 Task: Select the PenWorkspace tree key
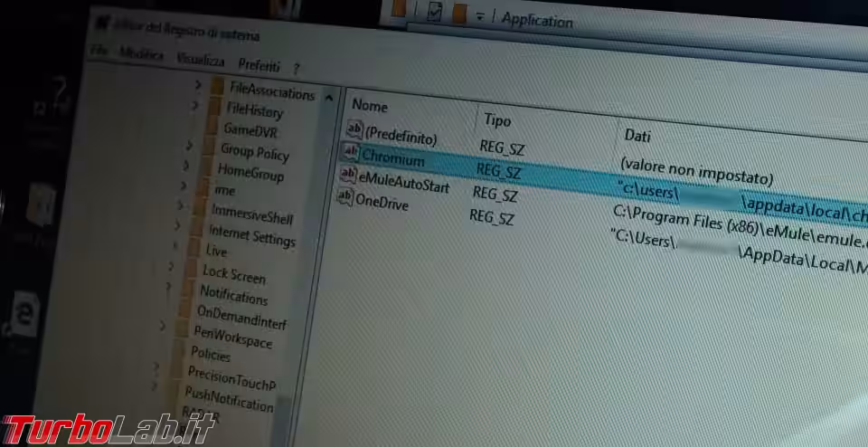coord(232,337)
